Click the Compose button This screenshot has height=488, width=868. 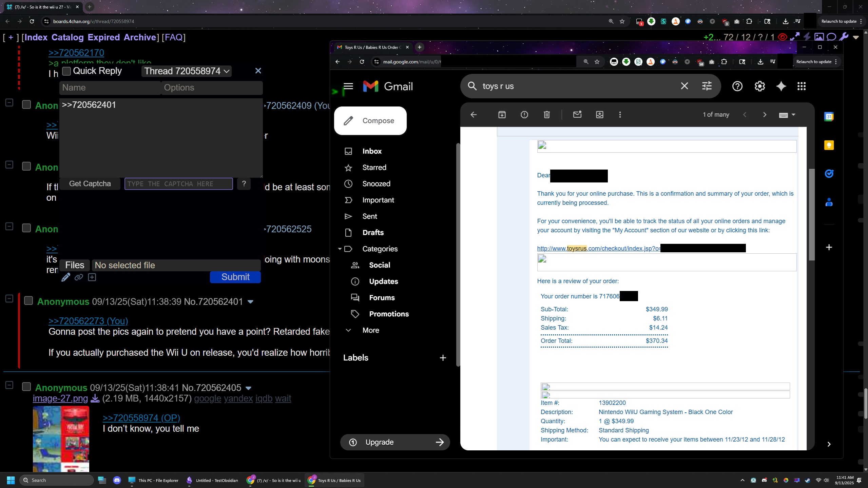(370, 121)
